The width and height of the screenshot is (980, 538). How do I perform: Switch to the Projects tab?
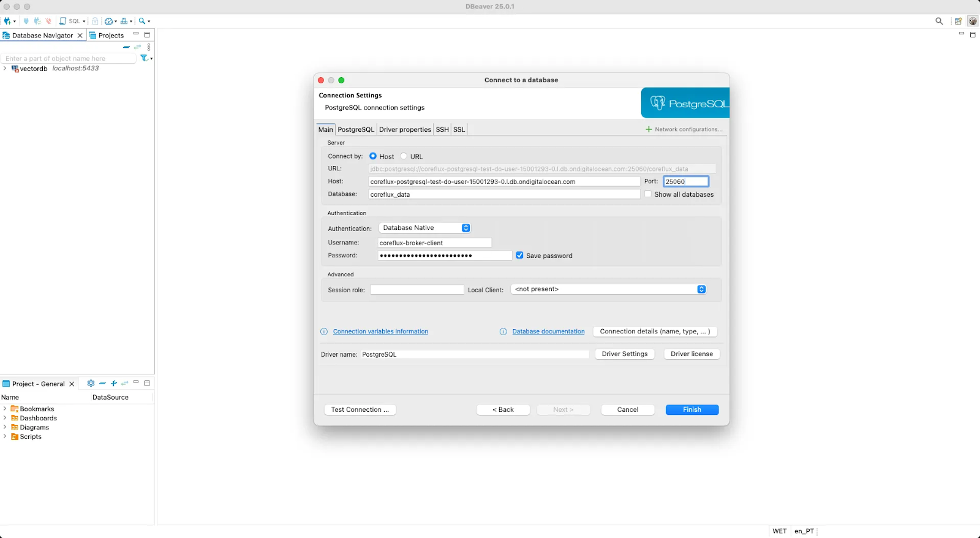(107, 36)
